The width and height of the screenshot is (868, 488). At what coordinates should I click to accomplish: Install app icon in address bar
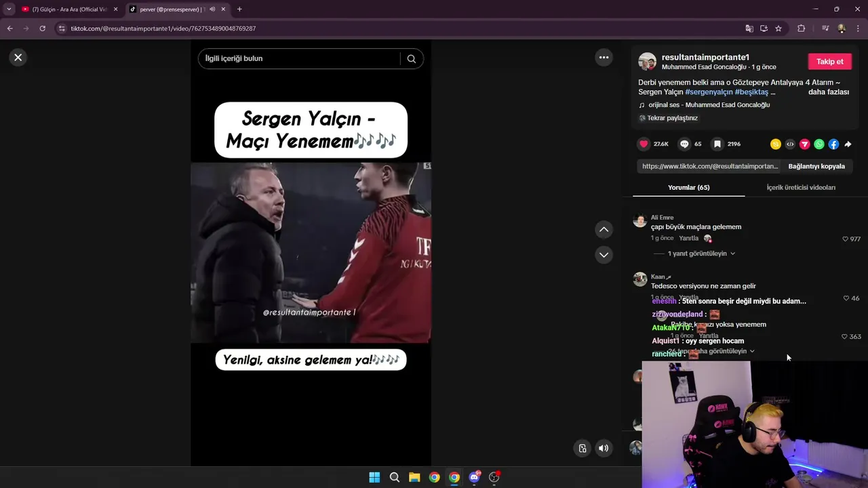pyautogui.click(x=764, y=28)
